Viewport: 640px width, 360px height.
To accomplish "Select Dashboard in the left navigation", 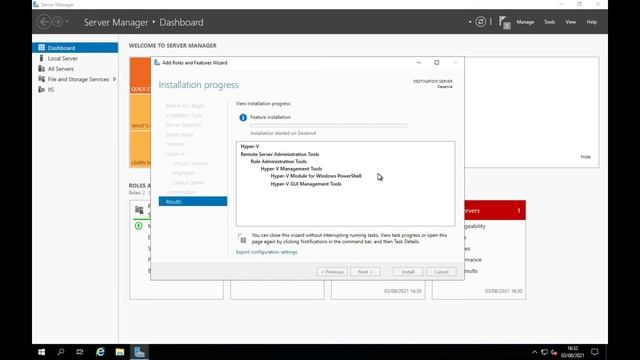I will (x=75, y=48).
